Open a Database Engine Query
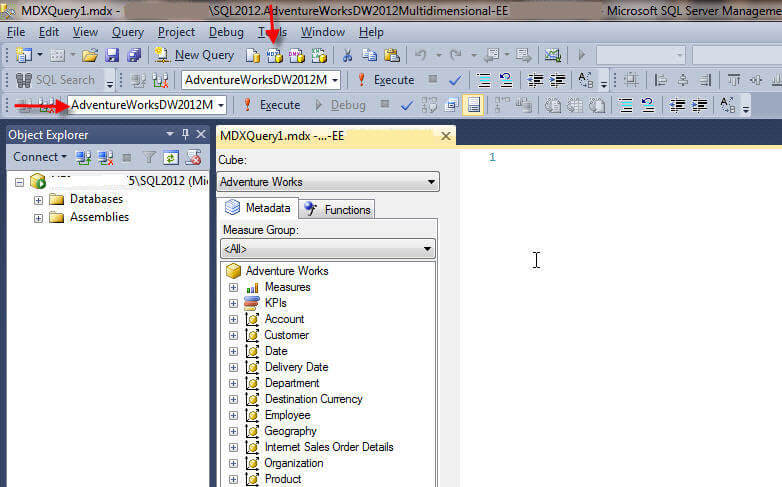 click(x=253, y=55)
